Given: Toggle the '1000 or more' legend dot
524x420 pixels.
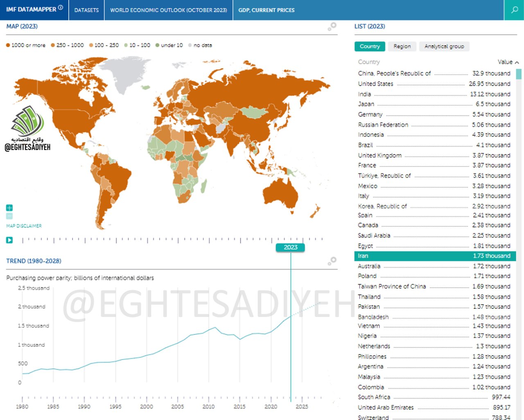Looking at the screenshot, I should click(8, 45).
